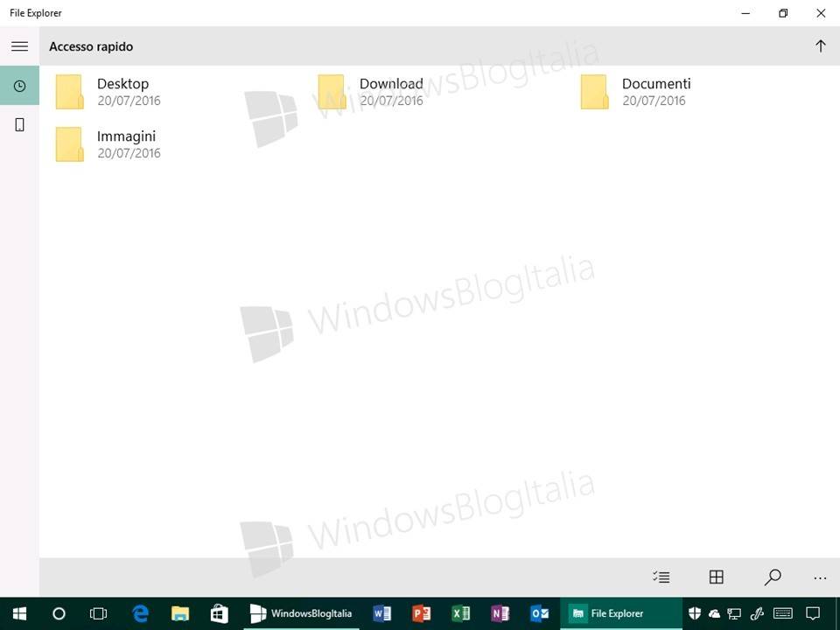Screen dimensions: 840x630
Task: Click the select items checklist icon
Action: click(x=661, y=577)
